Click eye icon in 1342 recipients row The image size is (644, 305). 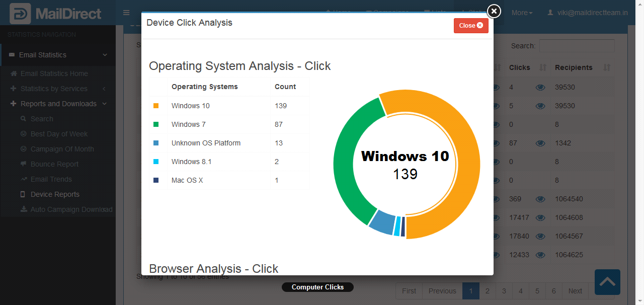pos(540,143)
